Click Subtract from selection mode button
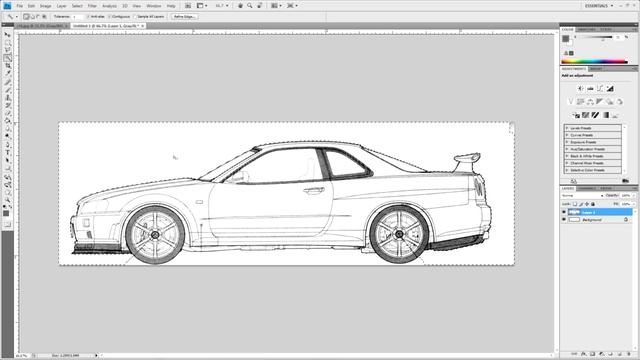 [38, 17]
